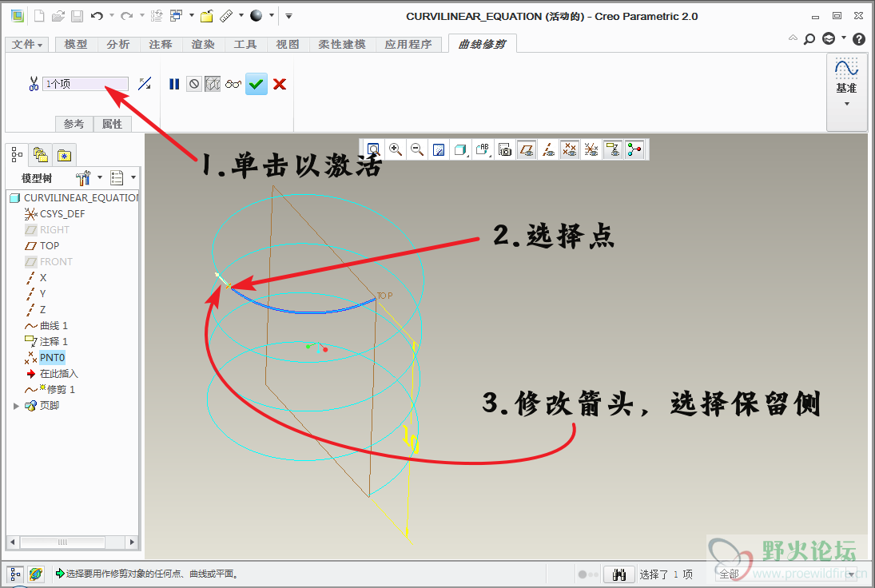This screenshot has width=875, height=588.
Task: Customize the quick access toolbar dropdown
Action: [x=288, y=16]
